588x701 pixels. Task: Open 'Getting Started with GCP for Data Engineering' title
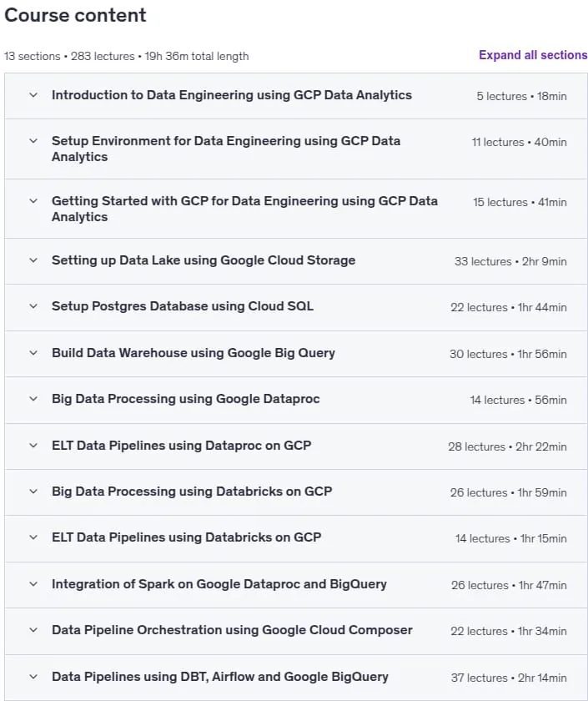244,209
